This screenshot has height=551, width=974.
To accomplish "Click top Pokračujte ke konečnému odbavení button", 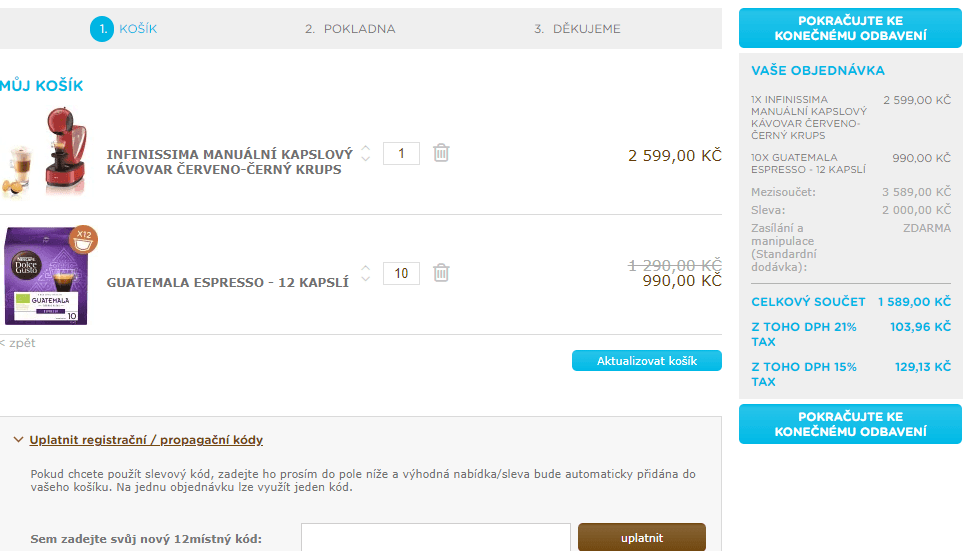I will point(850,28).
